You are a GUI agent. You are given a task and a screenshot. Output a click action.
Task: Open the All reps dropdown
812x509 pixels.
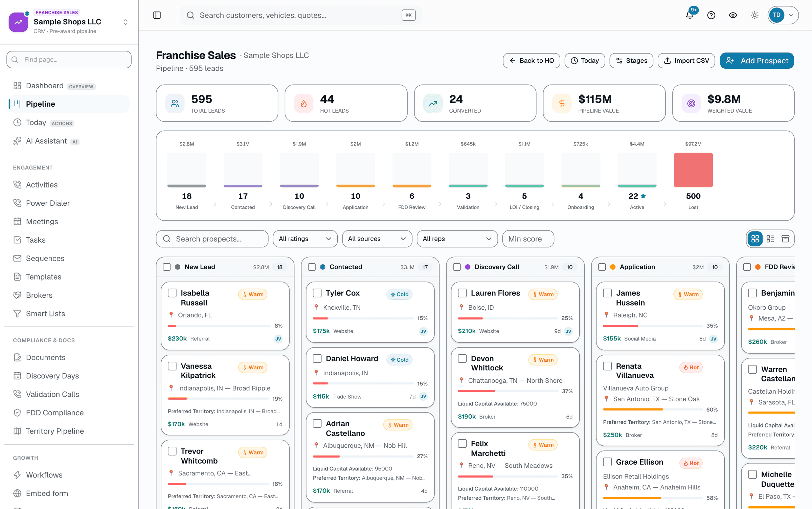coord(457,239)
